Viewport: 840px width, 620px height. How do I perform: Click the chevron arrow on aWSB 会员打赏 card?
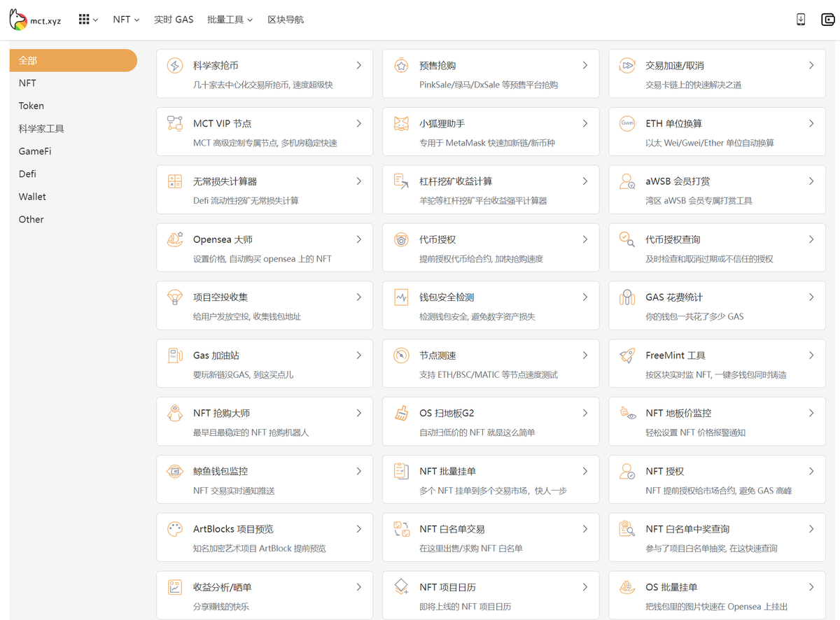point(811,181)
